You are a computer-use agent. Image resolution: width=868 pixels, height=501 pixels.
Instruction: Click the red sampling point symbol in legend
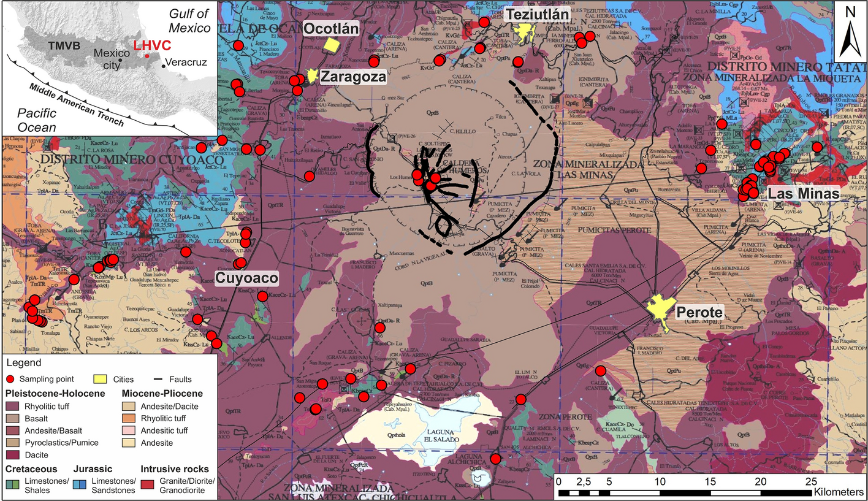[x=11, y=380]
